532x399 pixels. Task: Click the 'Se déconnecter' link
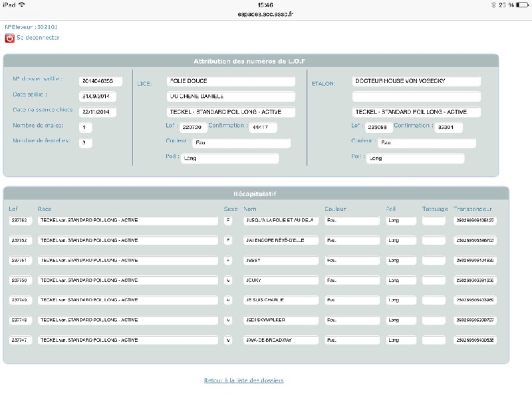point(38,38)
